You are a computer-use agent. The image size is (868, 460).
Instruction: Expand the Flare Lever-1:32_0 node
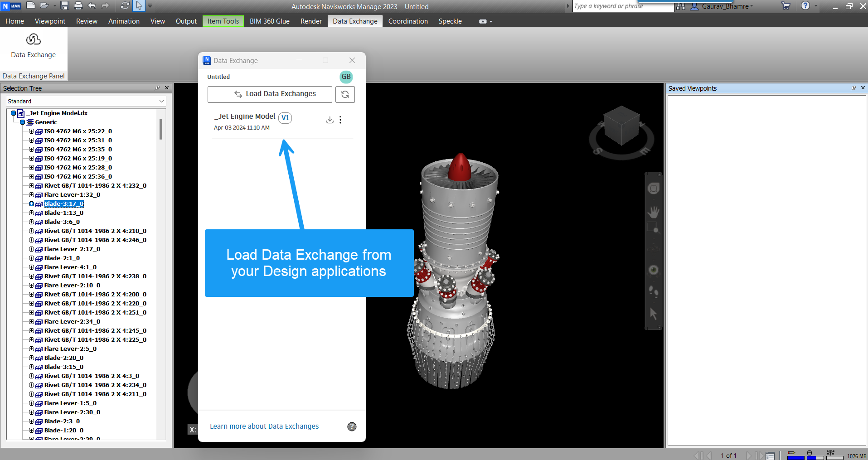click(31, 195)
